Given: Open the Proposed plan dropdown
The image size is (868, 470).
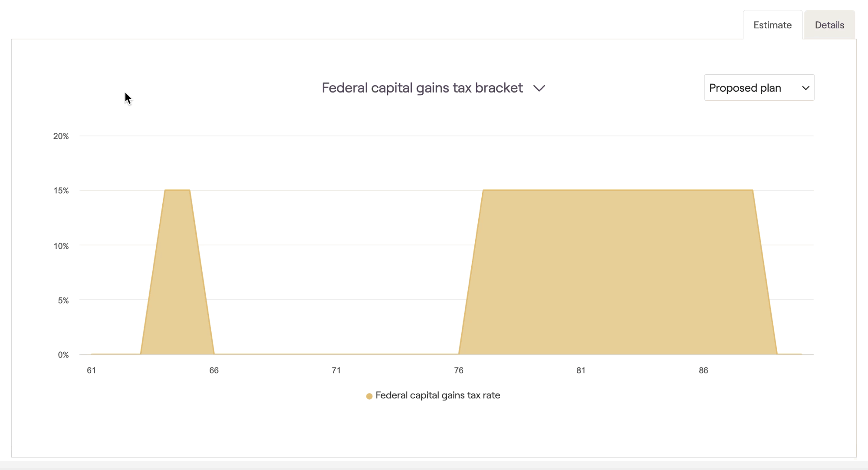Looking at the screenshot, I should pos(759,88).
